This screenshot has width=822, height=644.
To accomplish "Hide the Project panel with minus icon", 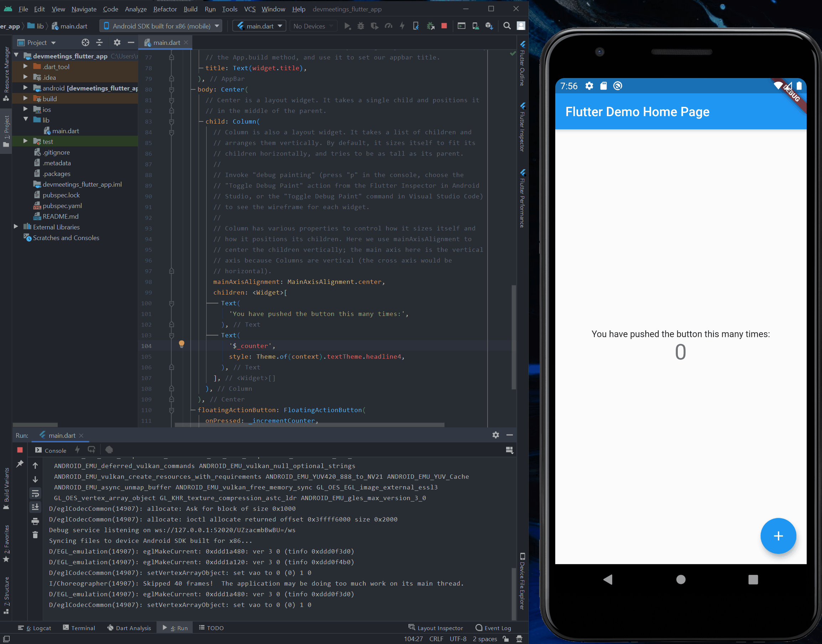I will click(x=131, y=43).
